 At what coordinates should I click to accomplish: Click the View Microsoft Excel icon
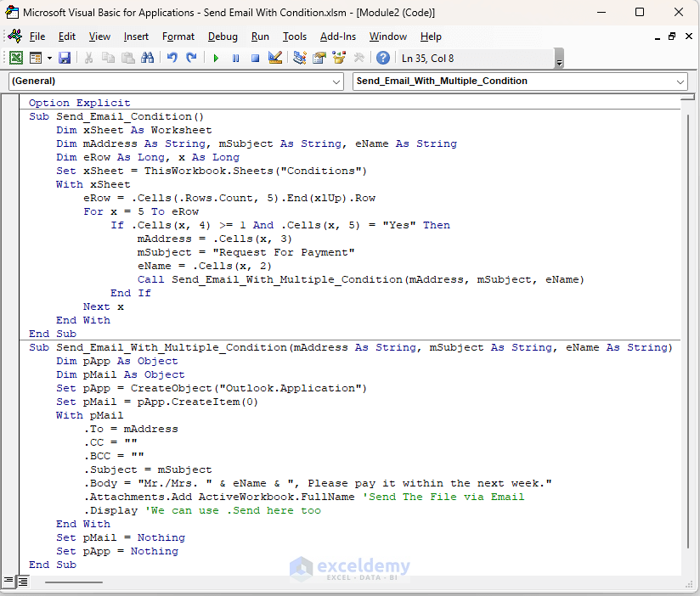coord(15,58)
